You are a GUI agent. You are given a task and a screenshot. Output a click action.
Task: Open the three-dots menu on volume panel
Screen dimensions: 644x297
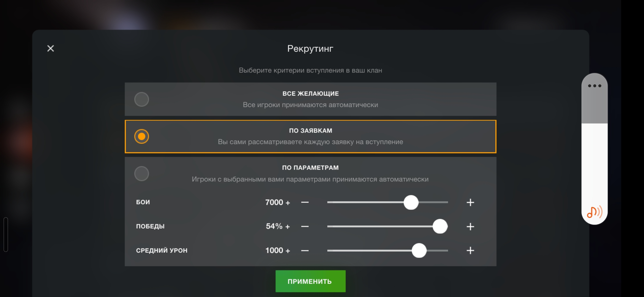click(594, 86)
